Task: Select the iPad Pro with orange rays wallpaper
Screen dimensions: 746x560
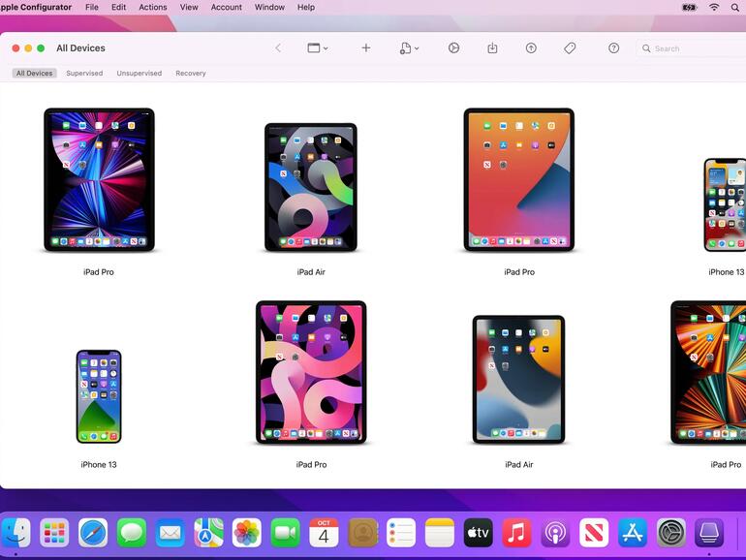Action: point(709,372)
